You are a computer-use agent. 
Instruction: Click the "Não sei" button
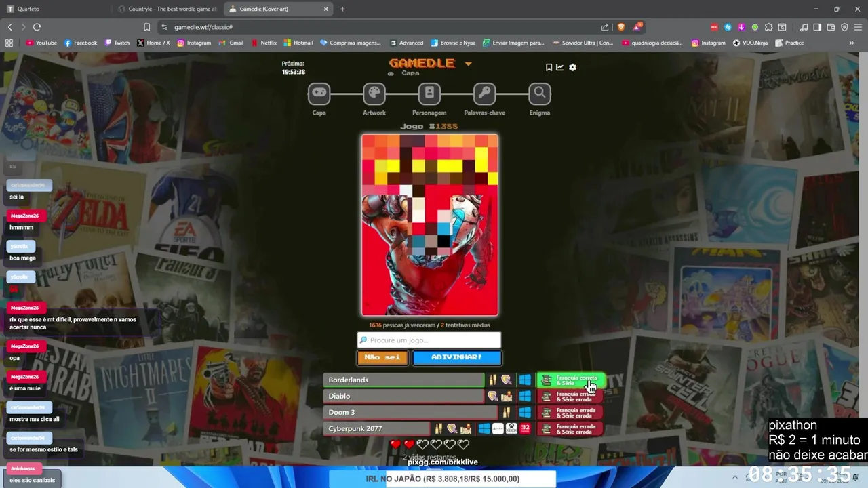(382, 357)
